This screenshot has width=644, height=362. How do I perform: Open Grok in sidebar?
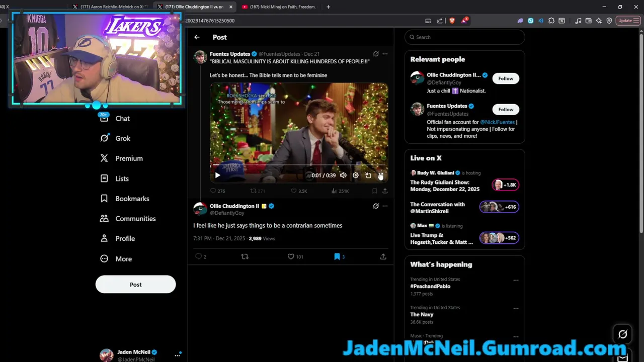tap(115, 138)
